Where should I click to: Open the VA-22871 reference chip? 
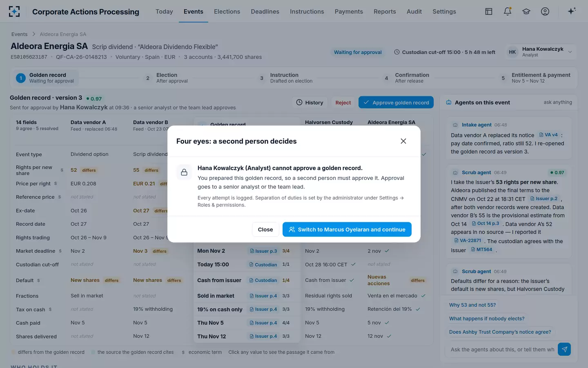coord(468,240)
